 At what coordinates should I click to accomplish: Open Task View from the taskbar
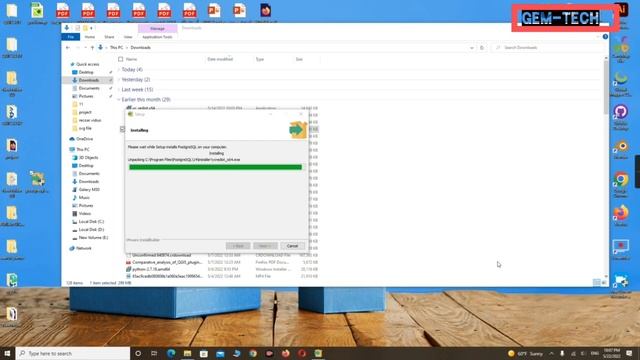[x=154, y=353]
